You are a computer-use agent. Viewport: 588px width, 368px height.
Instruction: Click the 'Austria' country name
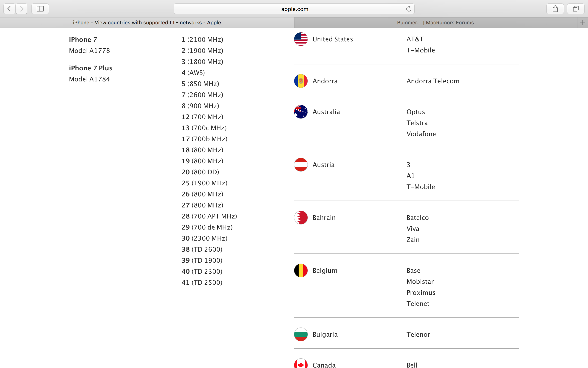[x=323, y=165]
